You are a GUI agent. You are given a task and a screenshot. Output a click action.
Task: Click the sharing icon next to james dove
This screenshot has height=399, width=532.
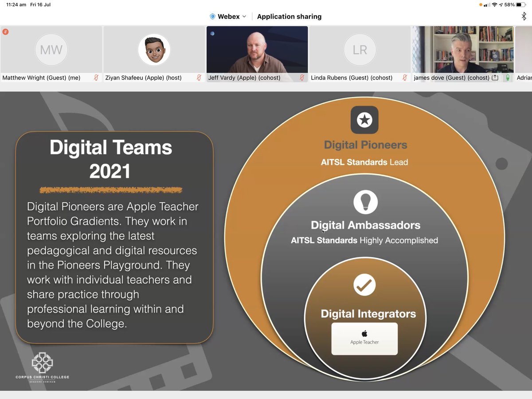(x=495, y=78)
